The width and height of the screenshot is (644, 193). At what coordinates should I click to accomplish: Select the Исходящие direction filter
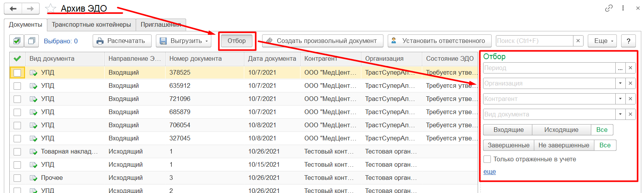pos(561,130)
